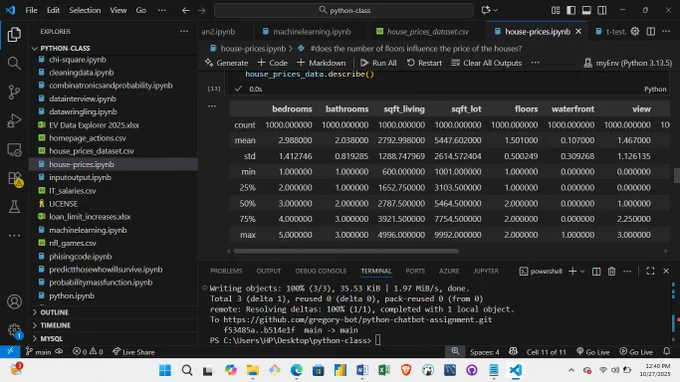
Task: Start Live Share from status bar
Action: [134, 352]
